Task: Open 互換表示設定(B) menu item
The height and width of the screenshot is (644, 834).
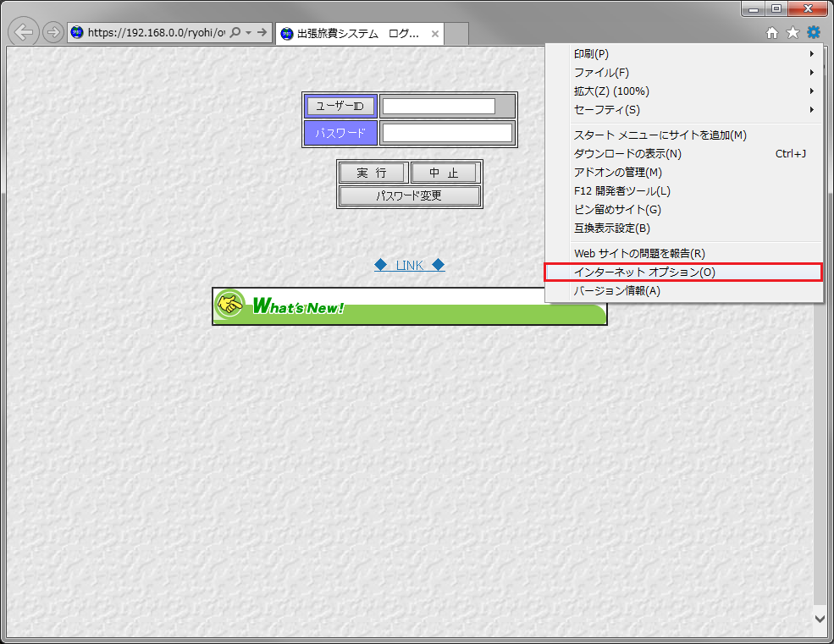Action: [683, 228]
